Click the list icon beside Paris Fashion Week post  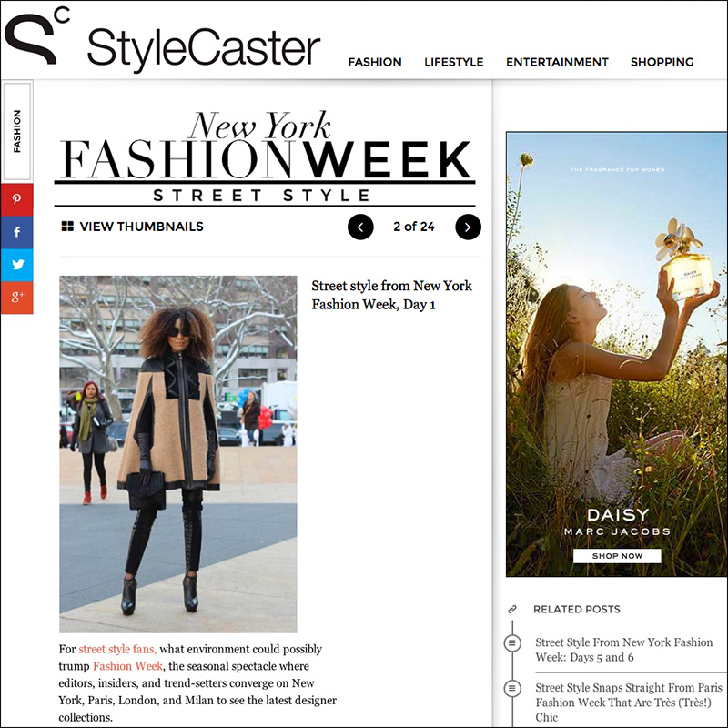click(512, 688)
